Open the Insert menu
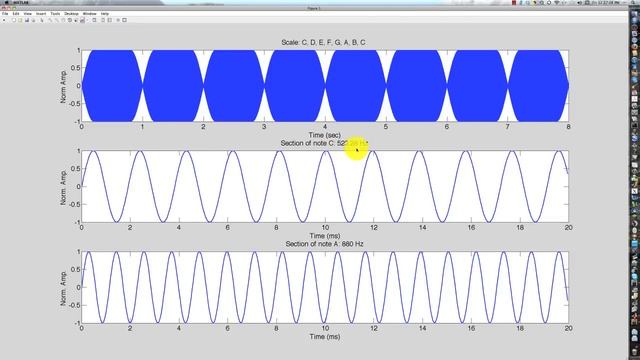Image resolution: width=640 pixels, height=360 pixels. pos(41,13)
